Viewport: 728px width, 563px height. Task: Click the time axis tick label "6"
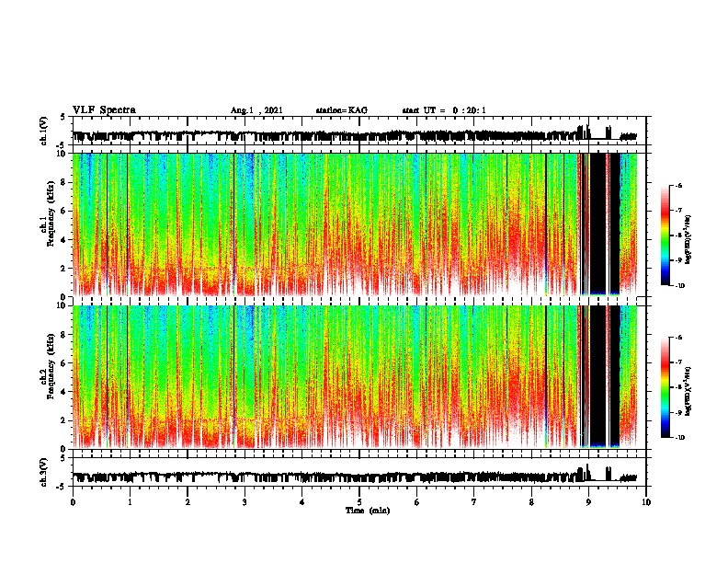416,502
